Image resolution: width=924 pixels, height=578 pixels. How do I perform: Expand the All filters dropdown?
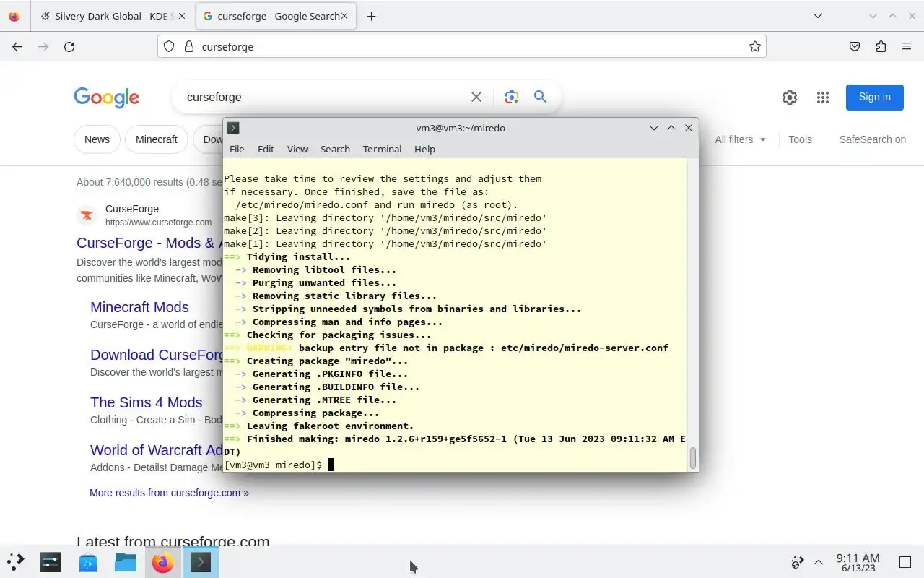coord(740,139)
